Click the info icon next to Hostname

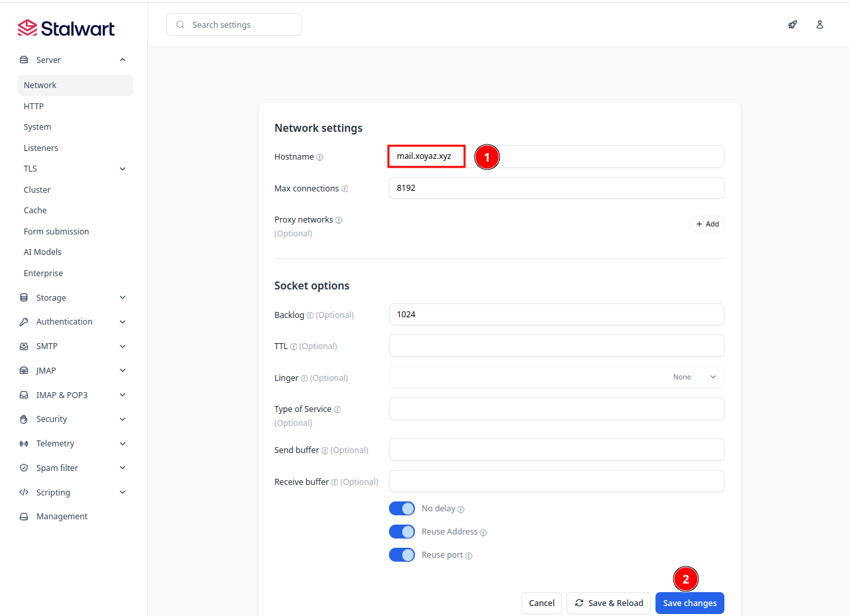pos(319,158)
